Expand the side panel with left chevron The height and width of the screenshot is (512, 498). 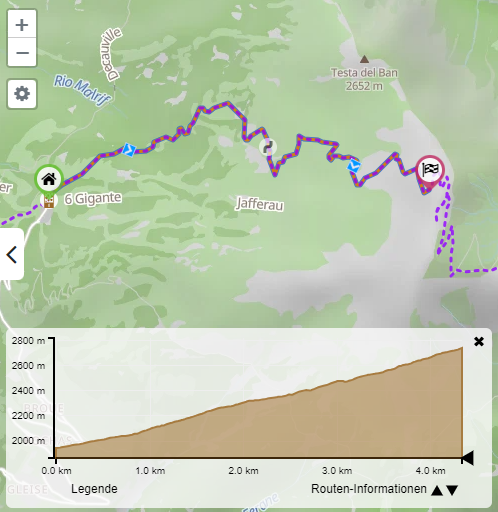[12, 255]
